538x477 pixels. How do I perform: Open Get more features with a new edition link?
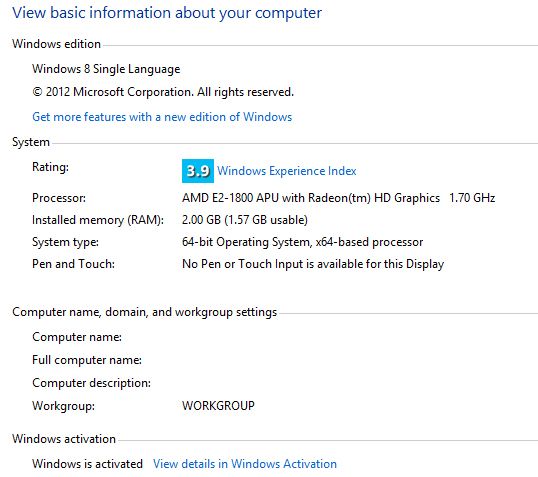162,117
